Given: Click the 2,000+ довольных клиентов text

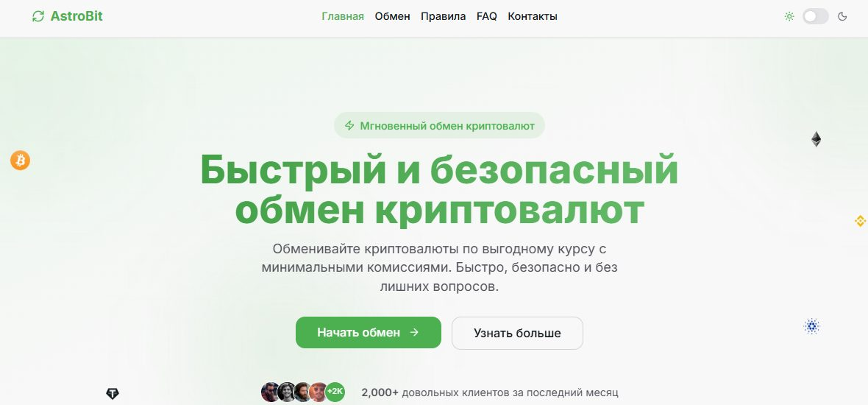Looking at the screenshot, I should [489, 392].
